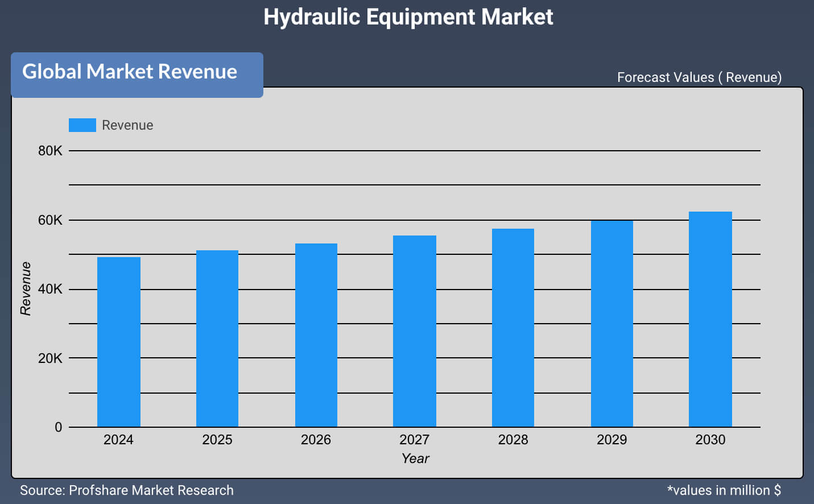This screenshot has width=814, height=504.
Task: Click the vertical Revenue axis title
Action: point(26,288)
